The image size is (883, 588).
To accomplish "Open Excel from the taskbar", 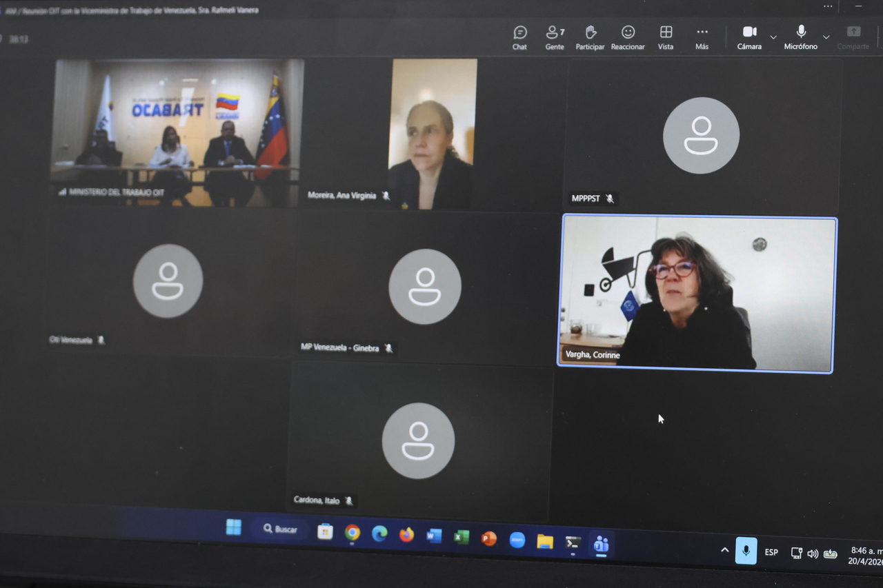I will coord(462,537).
